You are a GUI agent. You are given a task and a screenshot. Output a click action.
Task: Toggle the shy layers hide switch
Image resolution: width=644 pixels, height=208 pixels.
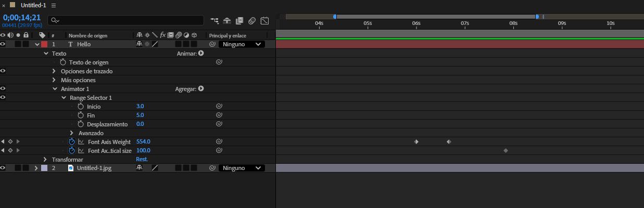pyautogui.click(x=227, y=21)
